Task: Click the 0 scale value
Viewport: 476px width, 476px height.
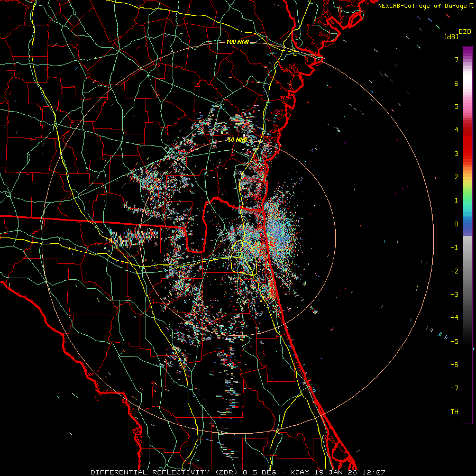Action: (x=456, y=224)
